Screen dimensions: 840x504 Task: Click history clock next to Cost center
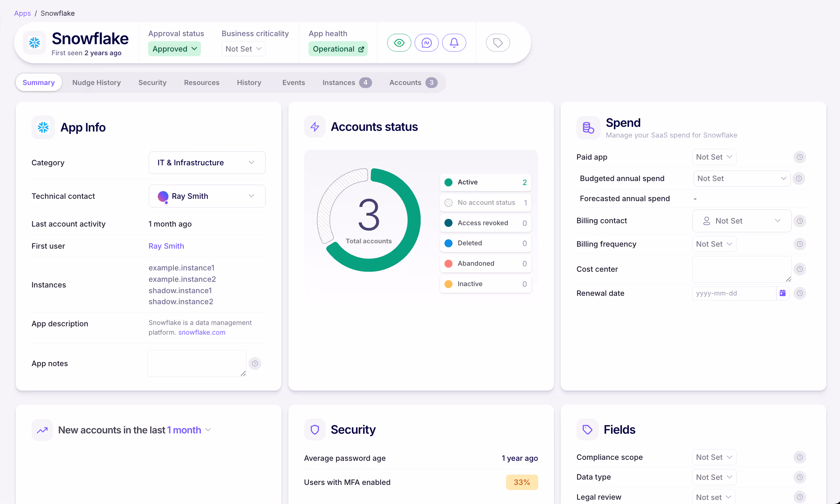800,269
